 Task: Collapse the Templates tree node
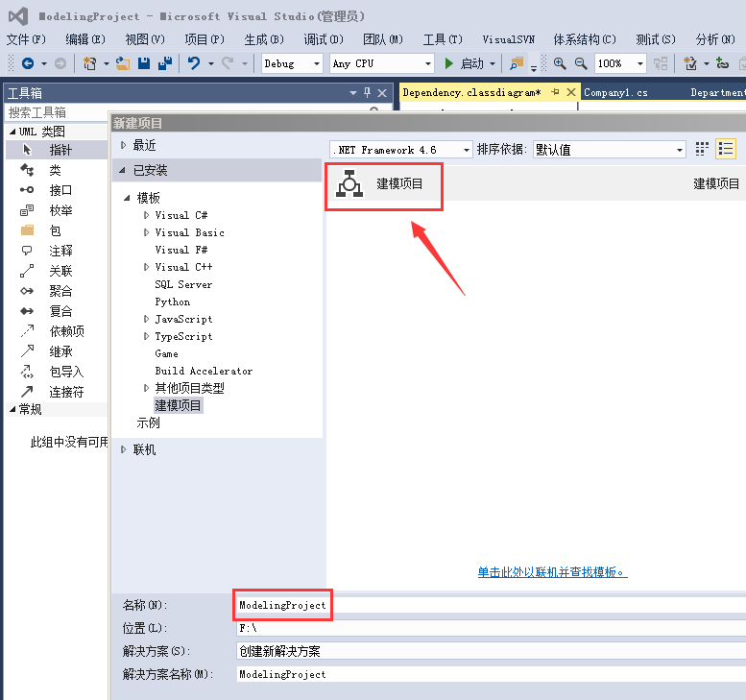(127, 198)
